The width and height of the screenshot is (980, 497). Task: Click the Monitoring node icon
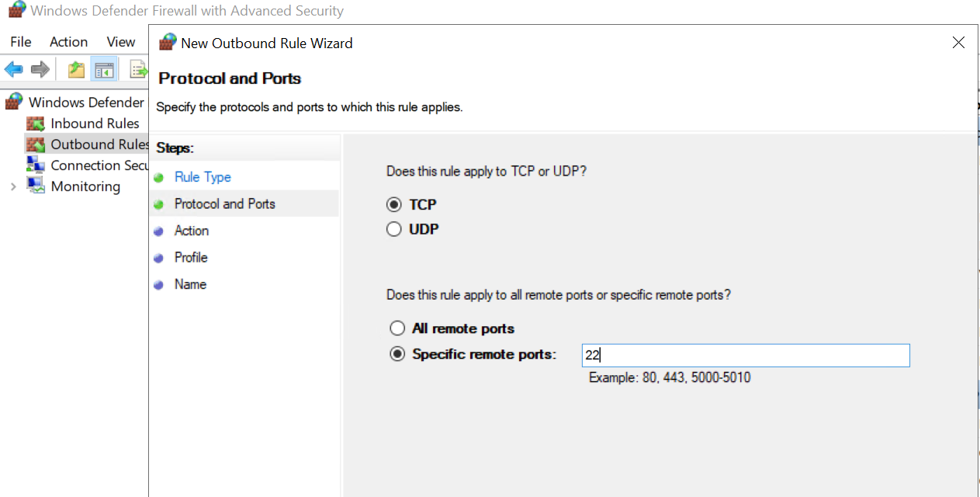tap(36, 186)
